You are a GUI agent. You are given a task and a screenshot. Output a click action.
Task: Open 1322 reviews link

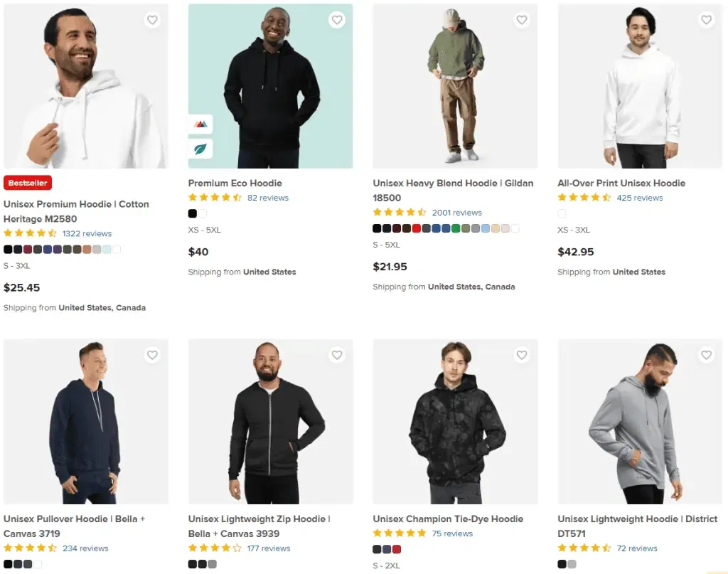coord(87,233)
